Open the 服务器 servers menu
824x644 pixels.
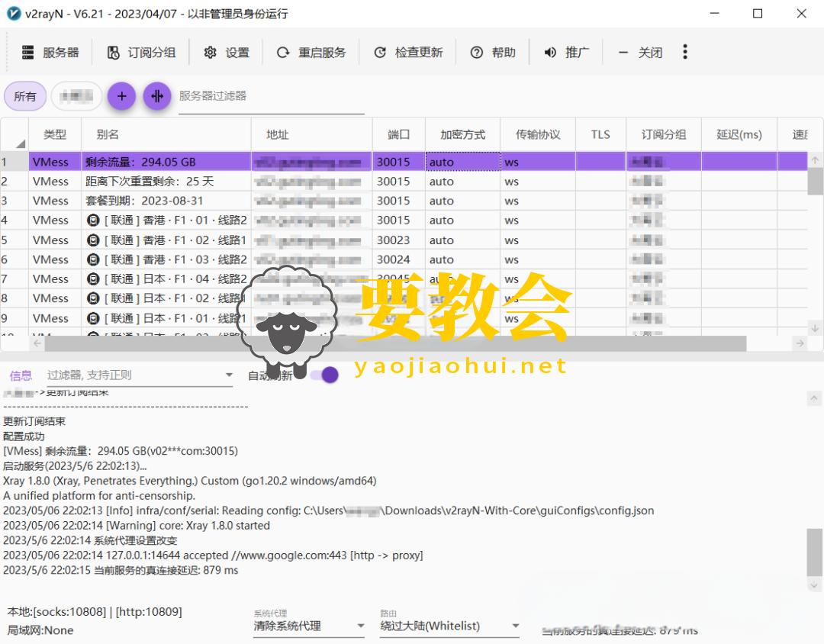click(x=50, y=53)
